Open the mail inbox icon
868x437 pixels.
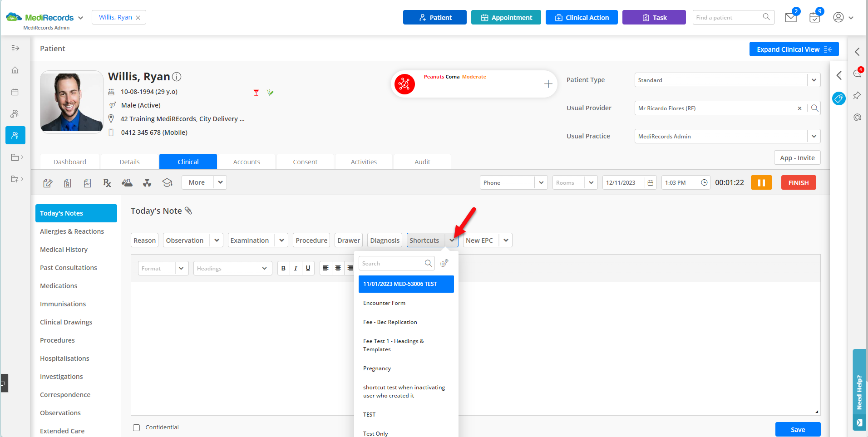pyautogui.click(x=791, y=18)
